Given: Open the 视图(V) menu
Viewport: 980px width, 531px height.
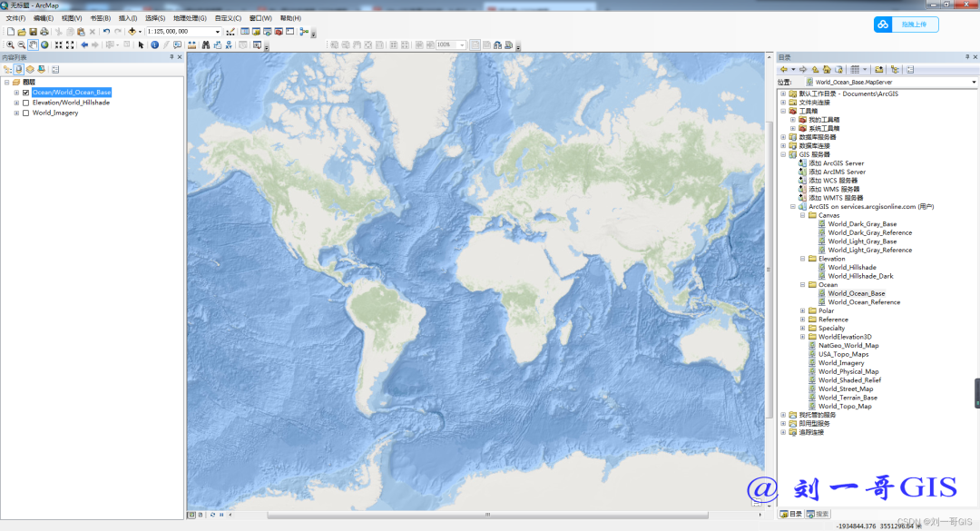Looking at the screenshot, I should (72, 18).
